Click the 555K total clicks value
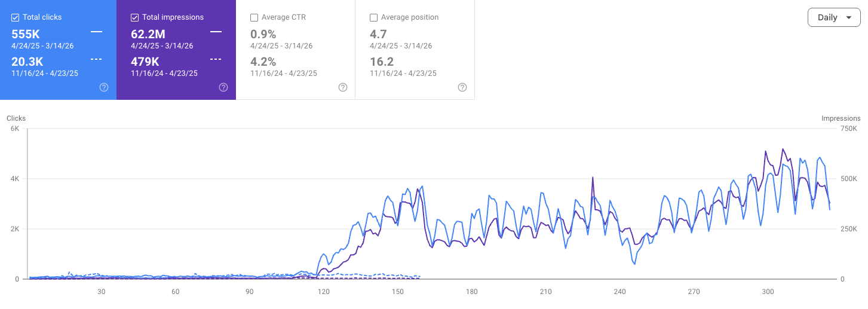 (x=26, y=34)
